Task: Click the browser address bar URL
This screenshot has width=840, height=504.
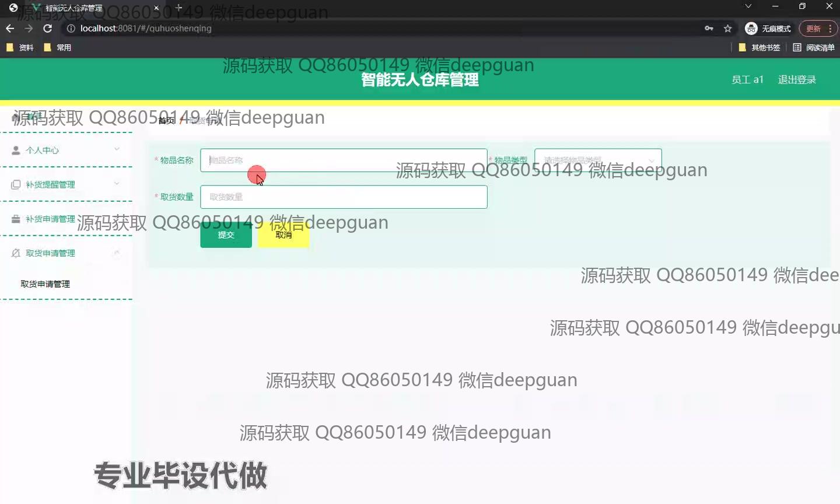Action: coord(146,29)
